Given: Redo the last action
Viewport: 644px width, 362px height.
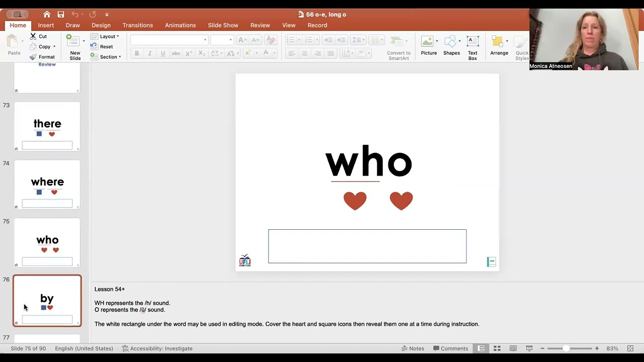Looking at the screenshot, I should [93, 15].
